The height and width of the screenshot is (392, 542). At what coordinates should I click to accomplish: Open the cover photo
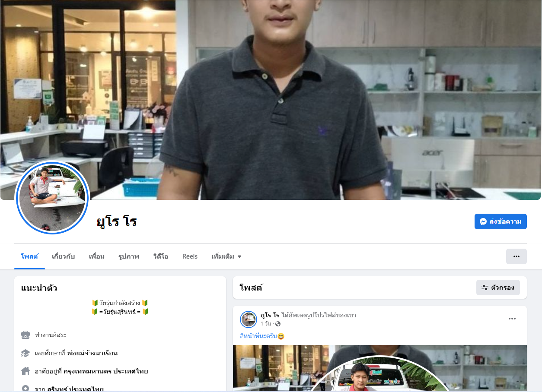(271, 100)
